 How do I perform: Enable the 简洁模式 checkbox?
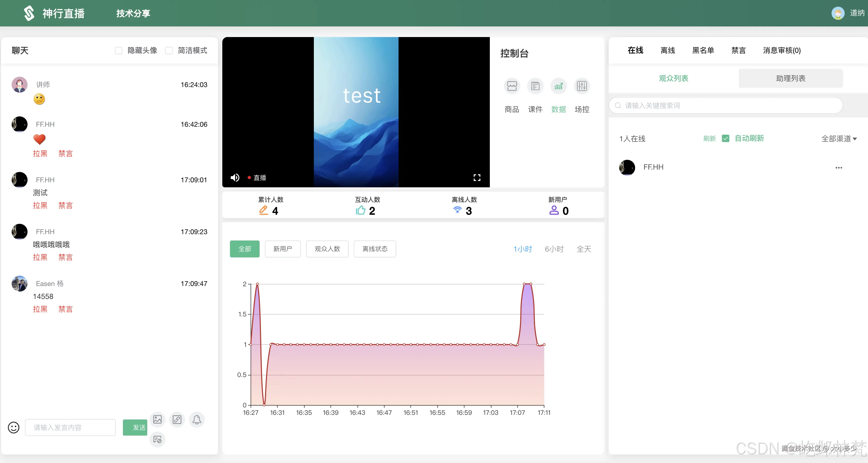pos(169,51)
